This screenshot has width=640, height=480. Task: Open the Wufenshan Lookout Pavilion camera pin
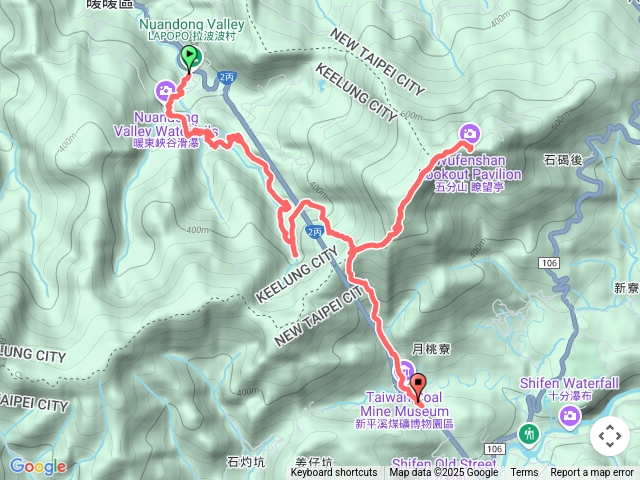click(470, 133)
